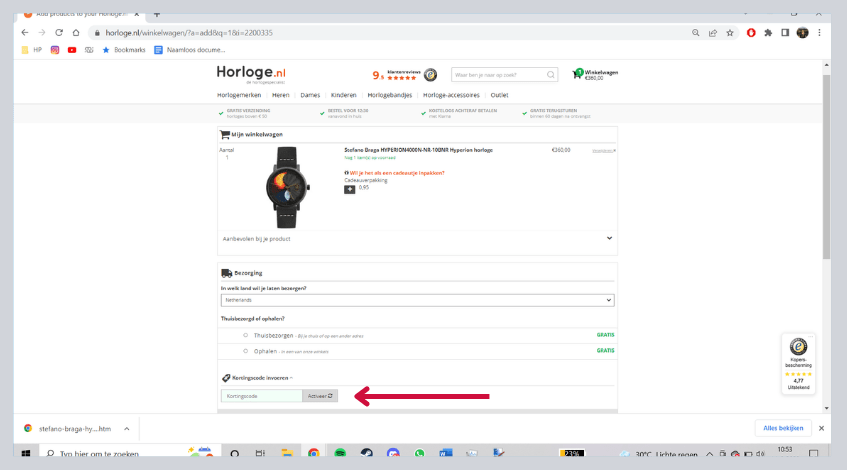Click the scrollbar down arrow

[826, 408]
